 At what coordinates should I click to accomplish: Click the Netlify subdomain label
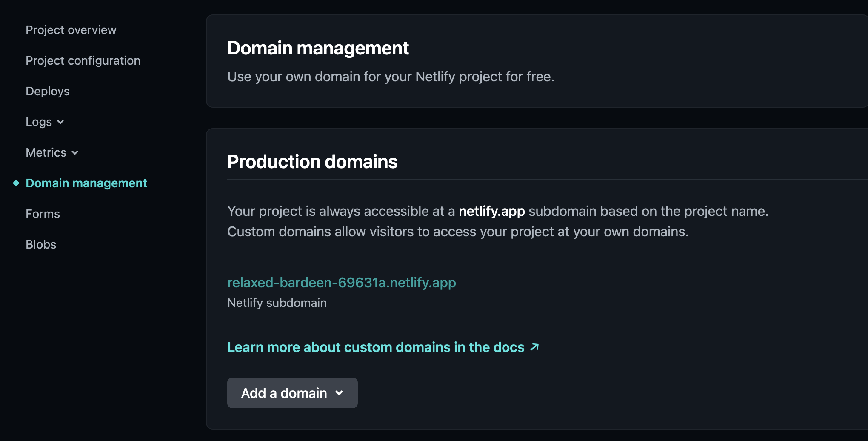coord(277,303)
